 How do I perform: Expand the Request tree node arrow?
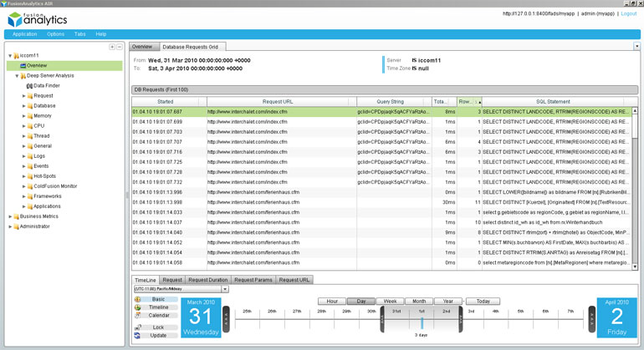pos(23,96)
